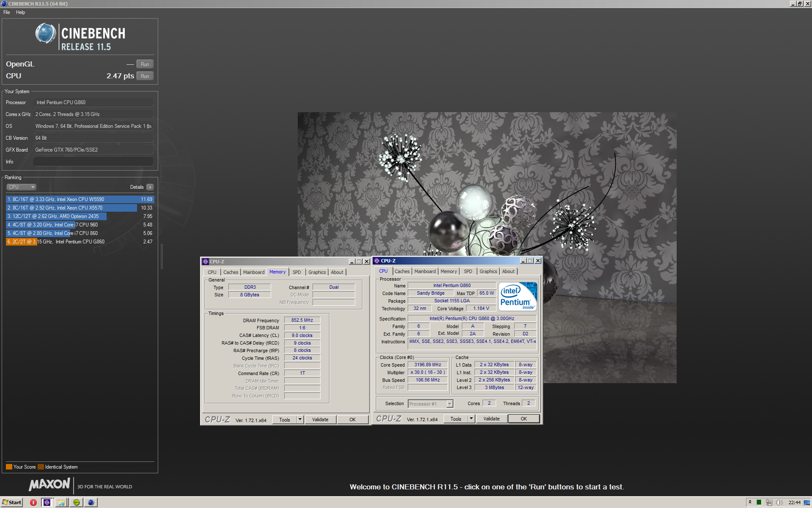Open Caches tab in left CPU-Z window
Image resolution: width=812 pixels, height=508 pixels.
click(231, 272)
